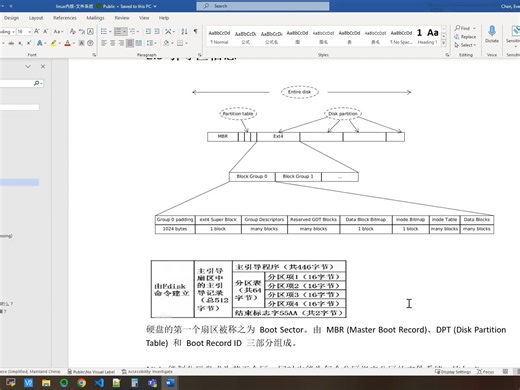Apply yellow text highlight color
Viewport: 520px width, 390px height.
tap(54, 43)
